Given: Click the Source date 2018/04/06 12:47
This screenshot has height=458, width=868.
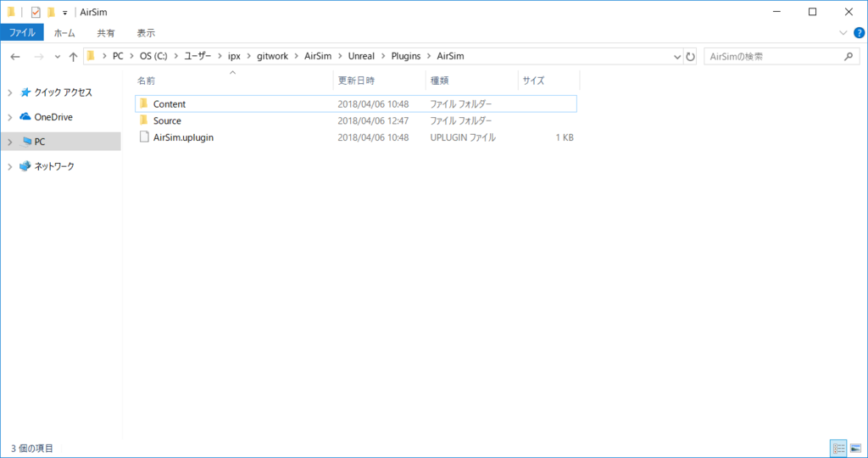Looking at the screenshot, I should pyautogui.click(x=373, y=120).
